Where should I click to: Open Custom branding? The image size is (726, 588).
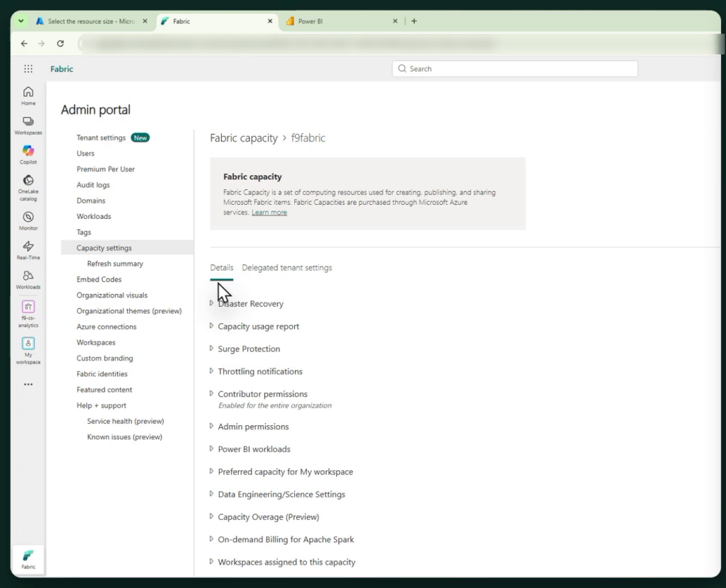(105, 358)
